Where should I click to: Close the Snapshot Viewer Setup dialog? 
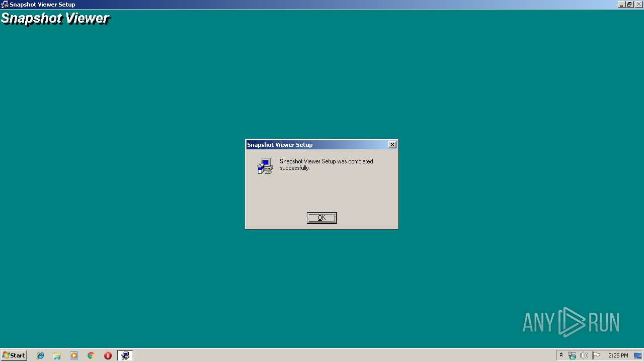click(392, 145)
